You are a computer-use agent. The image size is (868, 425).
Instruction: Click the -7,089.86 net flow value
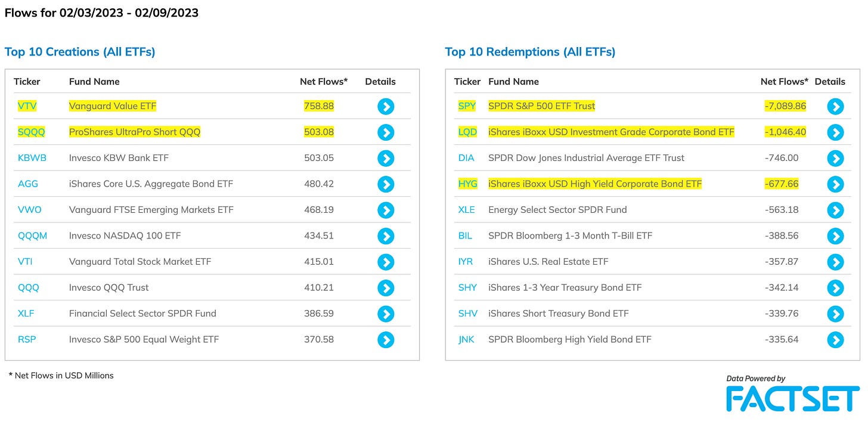[785, 106]
